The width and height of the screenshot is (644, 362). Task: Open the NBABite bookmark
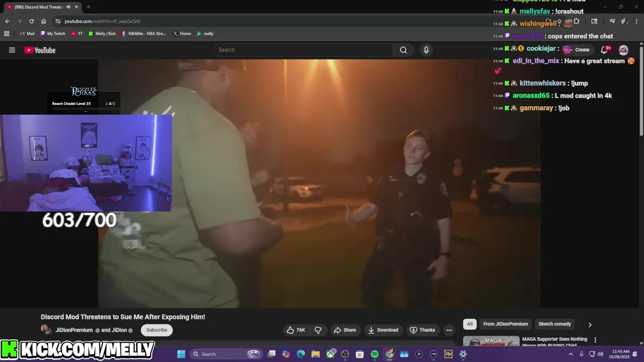(x=143, y=34)
